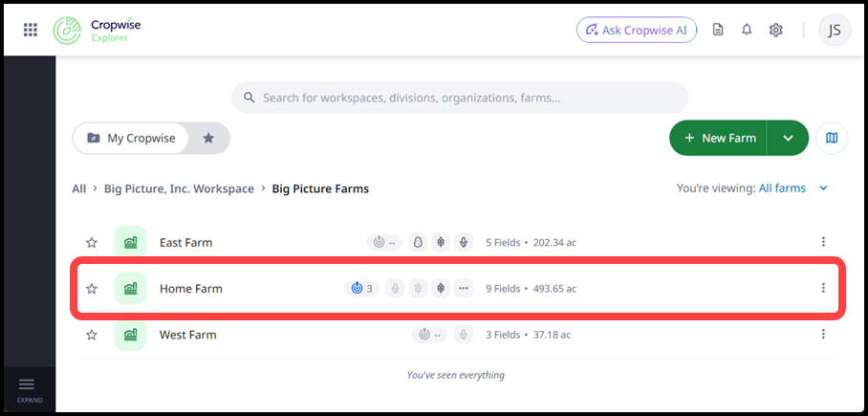868x416 pixels.
Task: Star Home Farm as favorite
Action: 92,288
